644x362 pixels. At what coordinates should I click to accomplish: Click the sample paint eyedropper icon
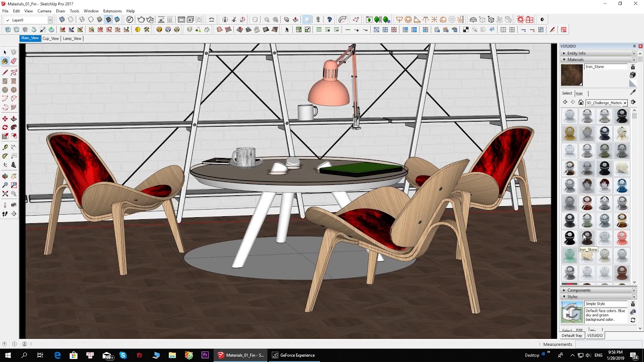633,93
